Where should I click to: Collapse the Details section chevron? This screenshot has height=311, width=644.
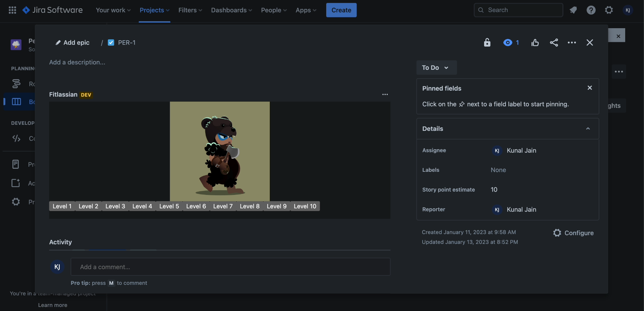[588, 128]
